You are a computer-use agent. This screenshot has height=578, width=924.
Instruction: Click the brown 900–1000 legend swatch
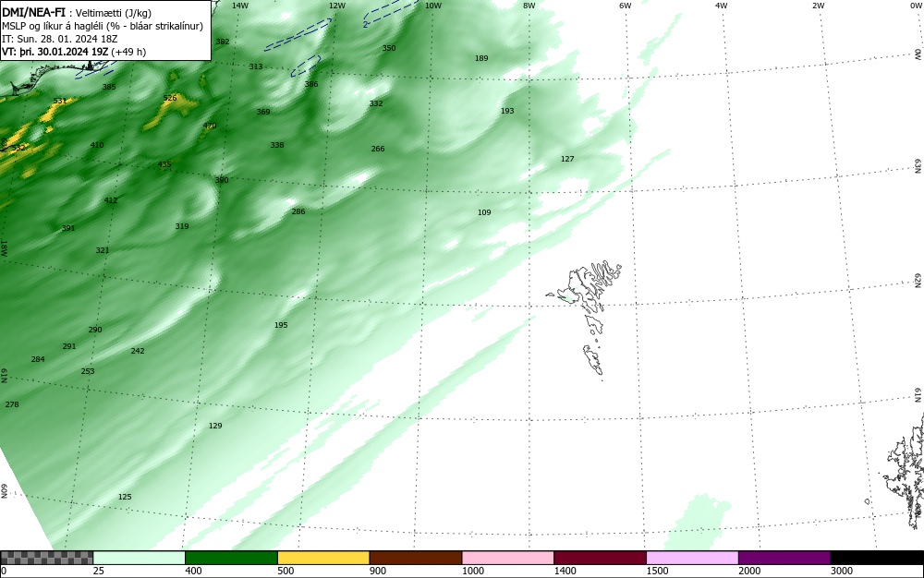coord(416,558)
